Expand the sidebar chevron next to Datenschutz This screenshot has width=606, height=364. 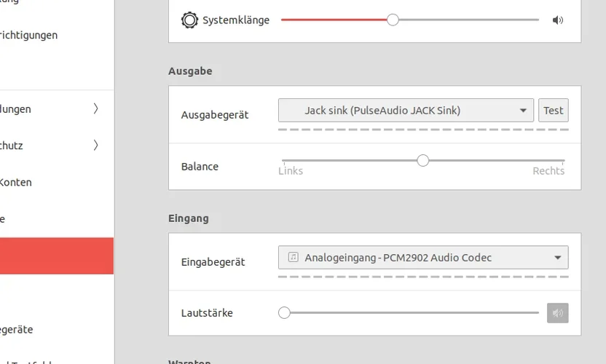tap(95, 146)
